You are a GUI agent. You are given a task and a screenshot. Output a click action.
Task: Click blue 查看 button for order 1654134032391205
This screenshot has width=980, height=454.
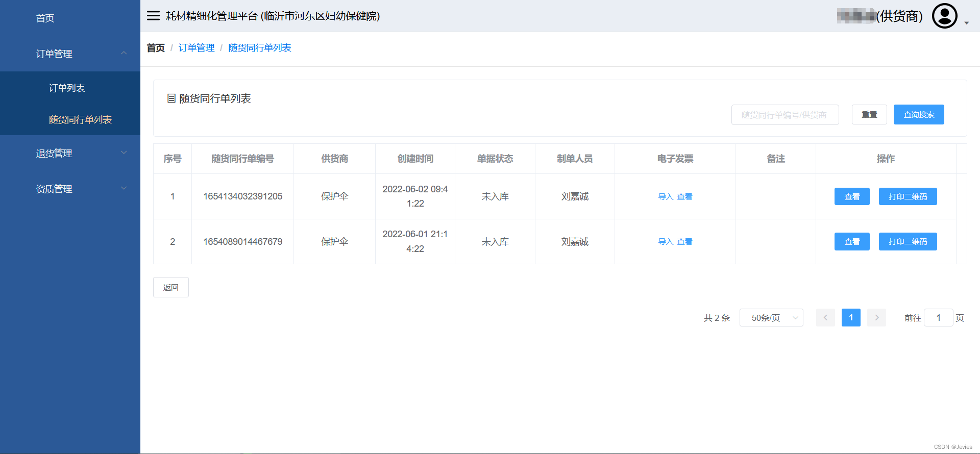click(x=852, y=196)
